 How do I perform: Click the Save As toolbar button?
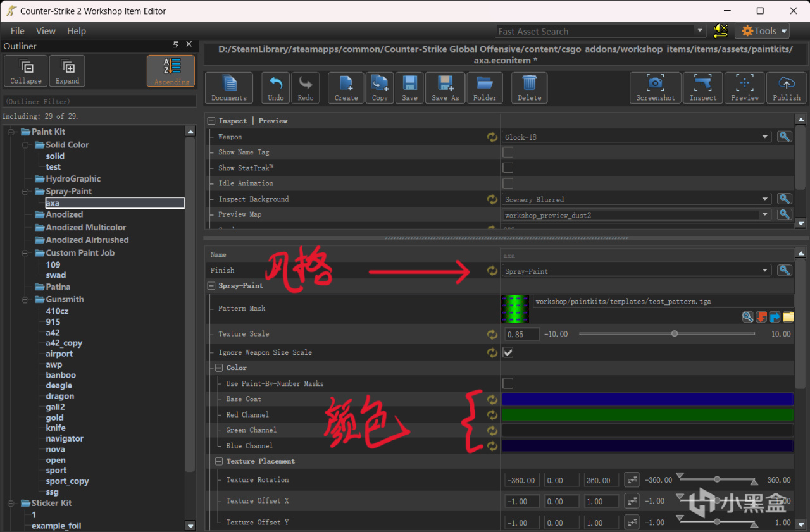coord(445,88)
